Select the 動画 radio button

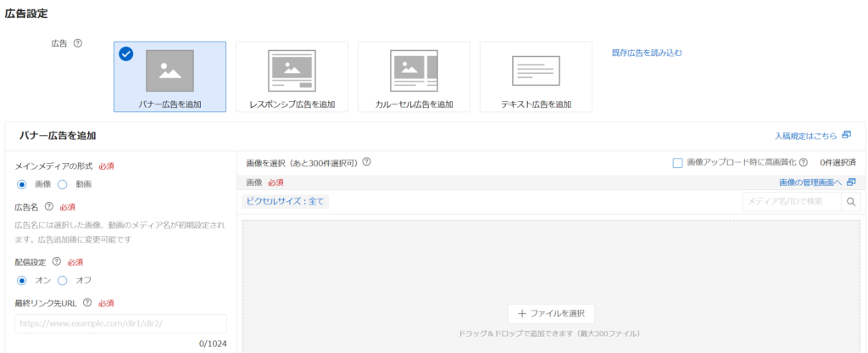(63, 184)
